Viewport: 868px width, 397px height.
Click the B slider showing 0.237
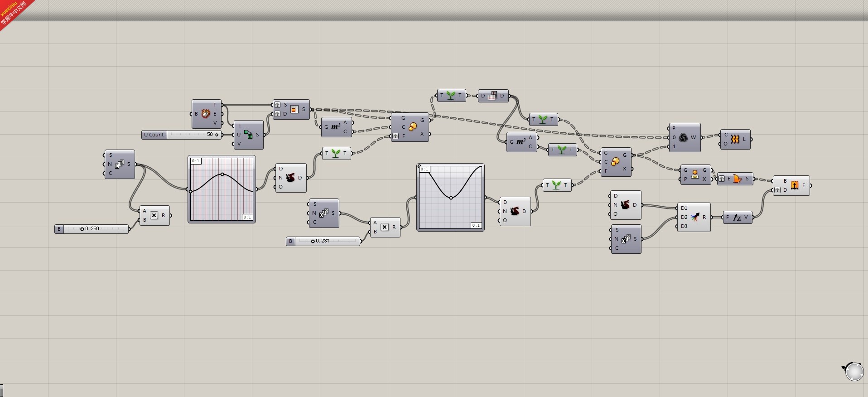[323, 241]
